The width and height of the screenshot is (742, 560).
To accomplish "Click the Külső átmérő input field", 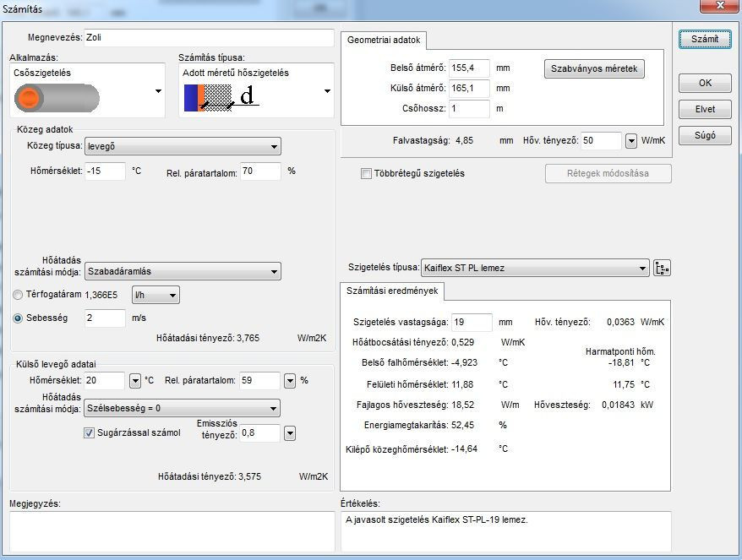I will 469,89.
